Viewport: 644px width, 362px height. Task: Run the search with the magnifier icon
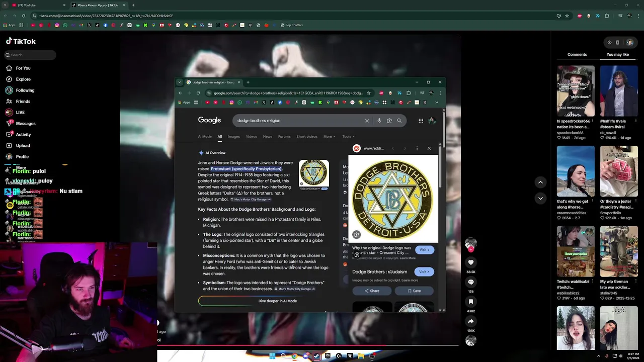click(x=399, y=121)
